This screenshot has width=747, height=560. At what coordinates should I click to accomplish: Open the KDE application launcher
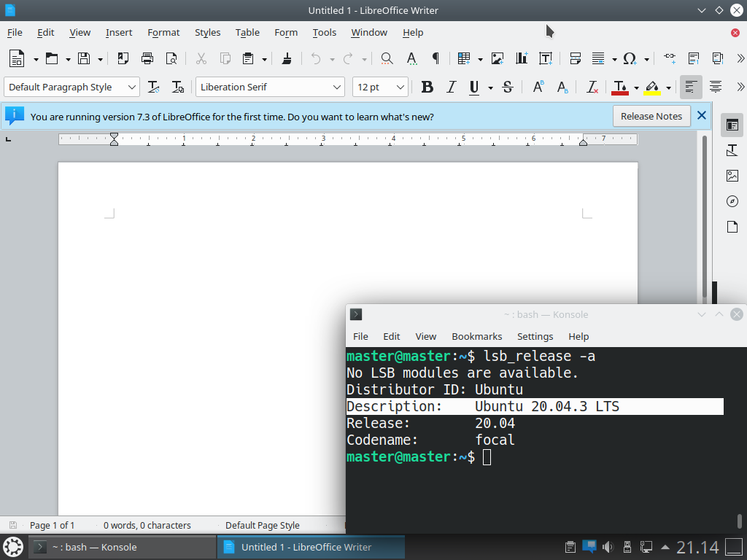pyautogui.click(x=13, y=547)
